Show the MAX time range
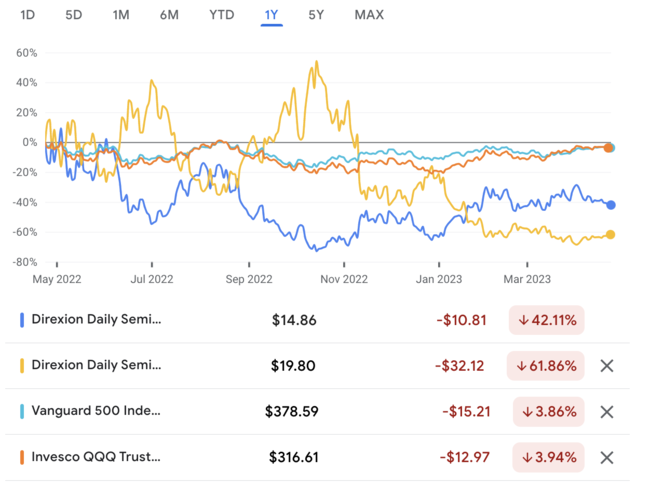This screenshot has width=650, height=486. point(369,15)
